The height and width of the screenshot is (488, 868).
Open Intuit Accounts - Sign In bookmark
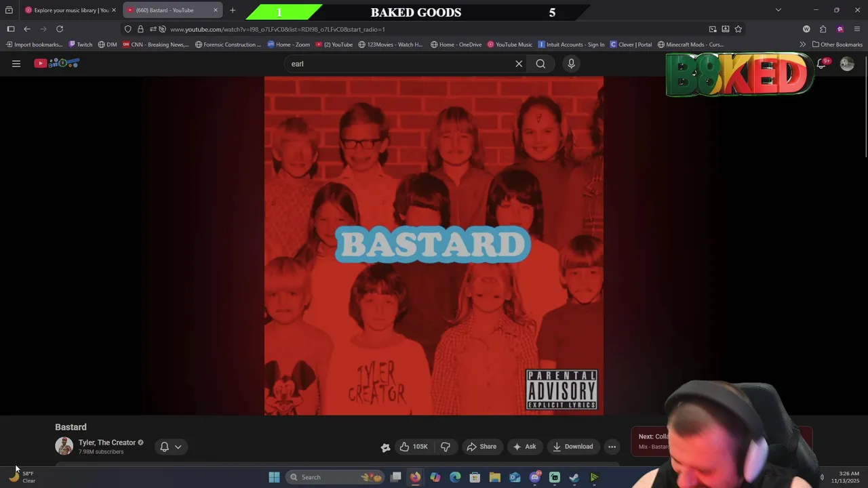click(571, 45)
